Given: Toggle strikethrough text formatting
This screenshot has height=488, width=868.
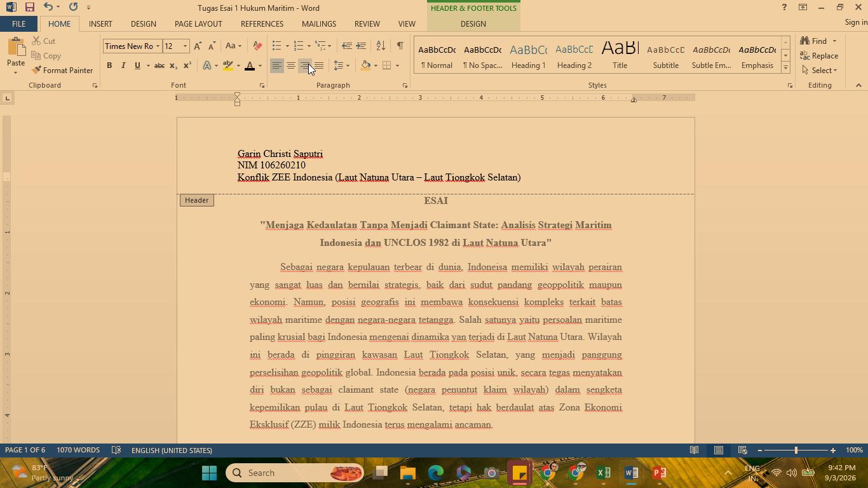Looking at the screenshot, I should [159, 65].
